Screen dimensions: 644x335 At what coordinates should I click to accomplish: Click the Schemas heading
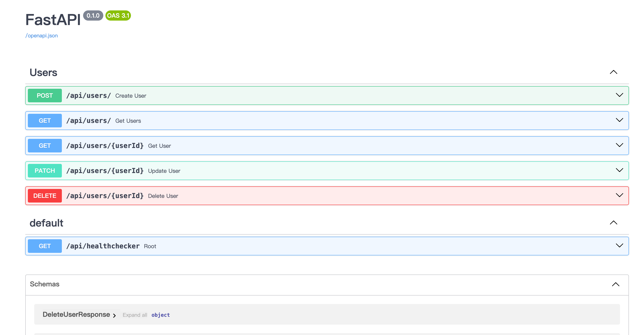pyautogui.click(x=44, y=284)
